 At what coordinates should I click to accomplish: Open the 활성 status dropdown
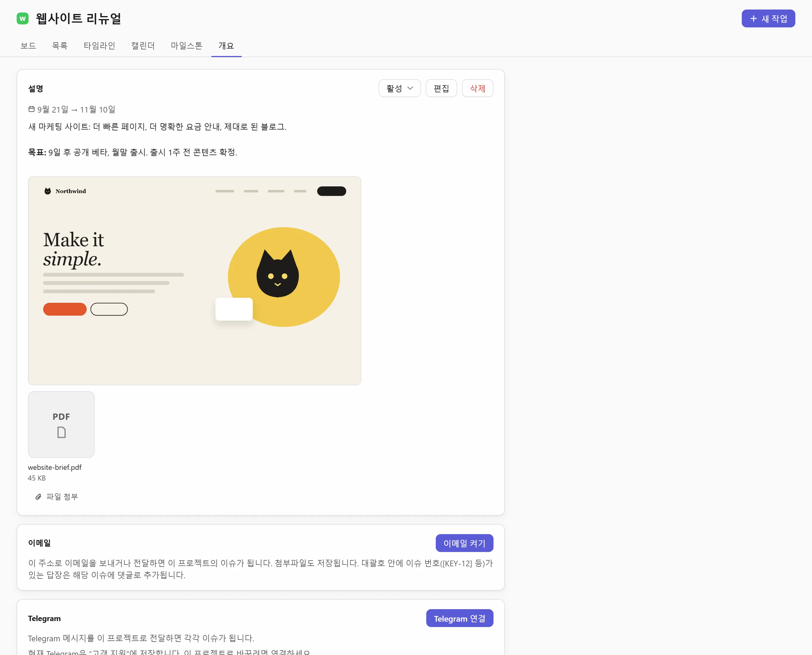(399, 88)
